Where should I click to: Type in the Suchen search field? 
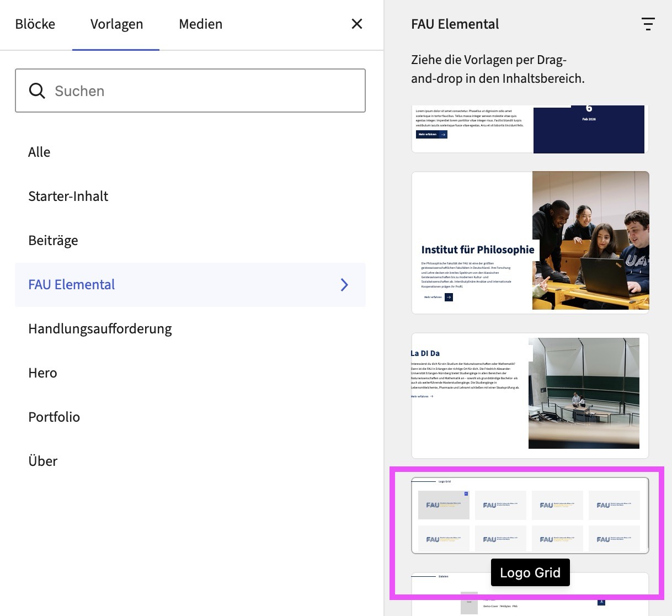(x=204, y=91)
